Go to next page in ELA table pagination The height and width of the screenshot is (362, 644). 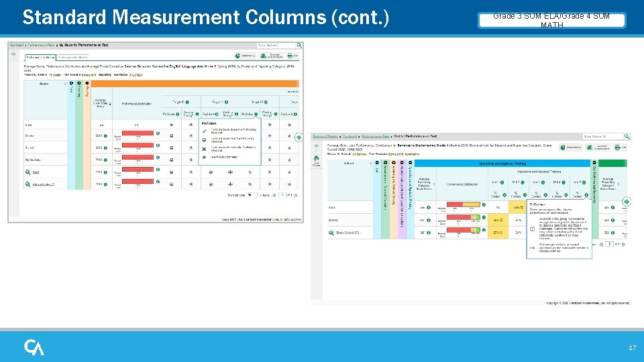tap(296, 195)
